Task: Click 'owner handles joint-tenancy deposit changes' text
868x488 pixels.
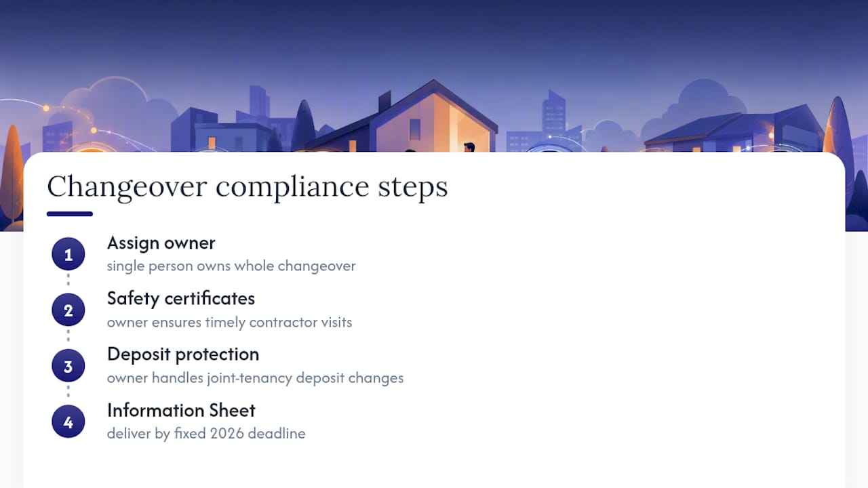Action: pyautogui.click(x=255, y=378)
